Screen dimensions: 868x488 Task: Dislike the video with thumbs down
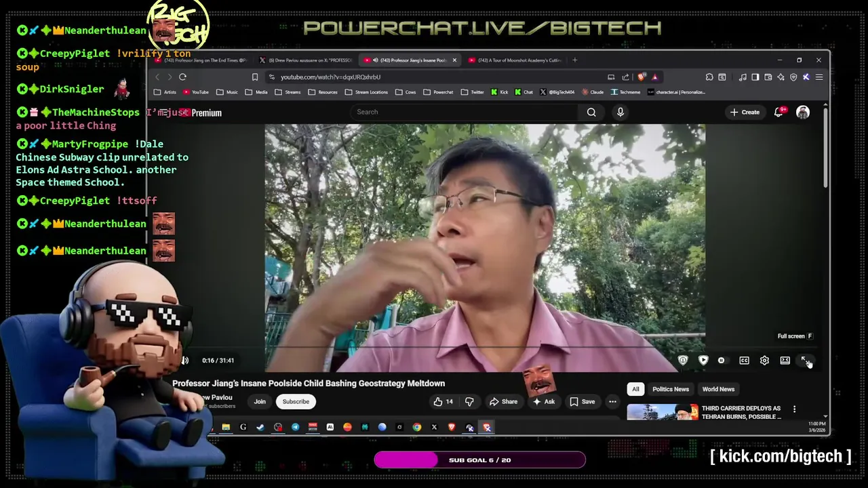pos(469,401)
